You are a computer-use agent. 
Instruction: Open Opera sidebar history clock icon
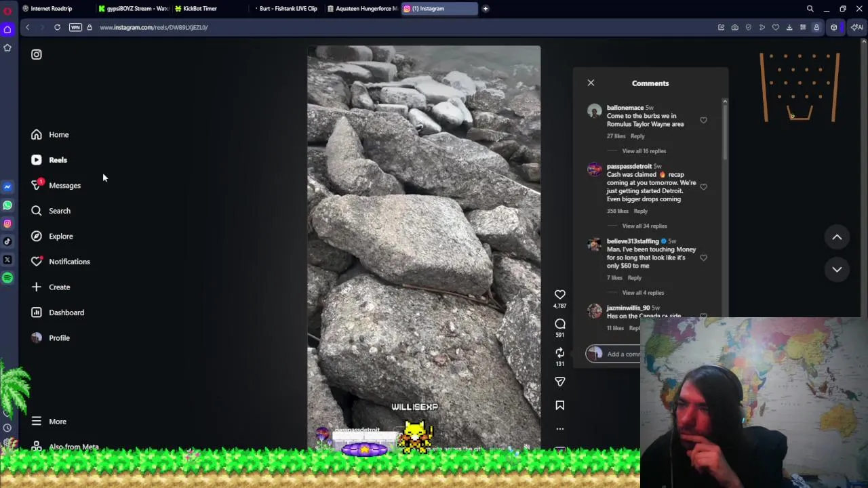[x=7, y=428]
